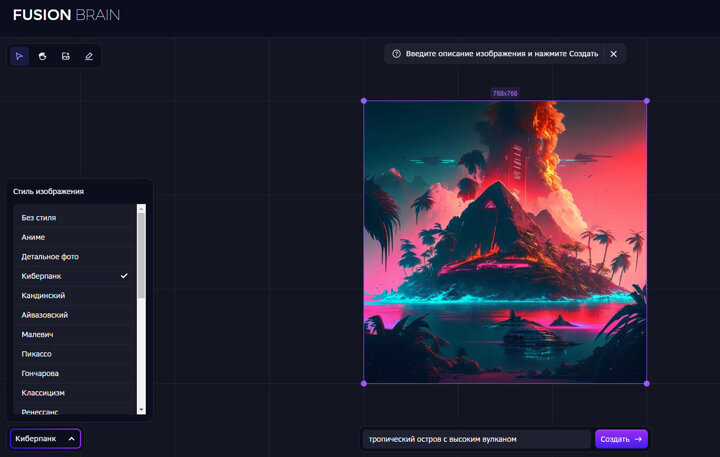Viewport: 720px width, 457px height.
Task: Click the style list scrollbar down arrow
Action: [x=141, y=410]
